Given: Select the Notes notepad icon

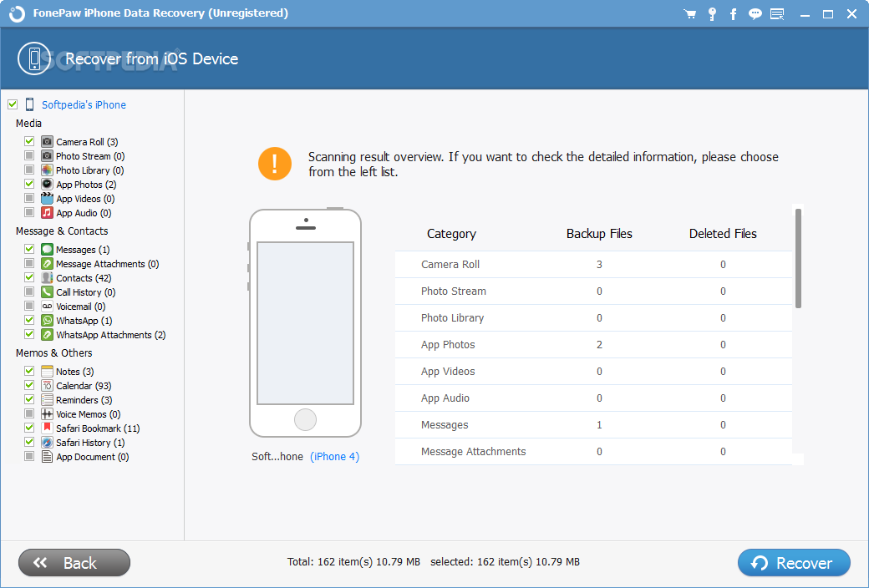Looking at the screenshot, I should (x=47, y=372).
